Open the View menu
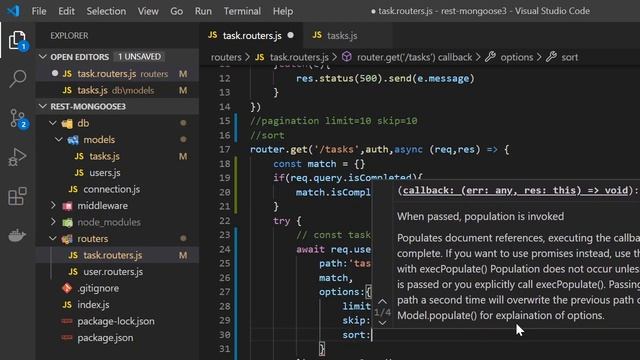Screen dimensions: 640x360 148,11
